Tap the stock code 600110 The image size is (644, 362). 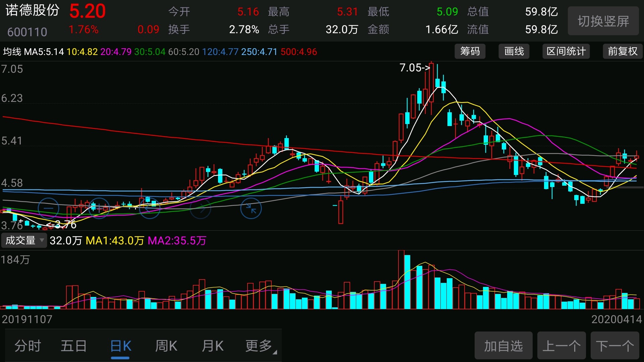click(27, 32)
